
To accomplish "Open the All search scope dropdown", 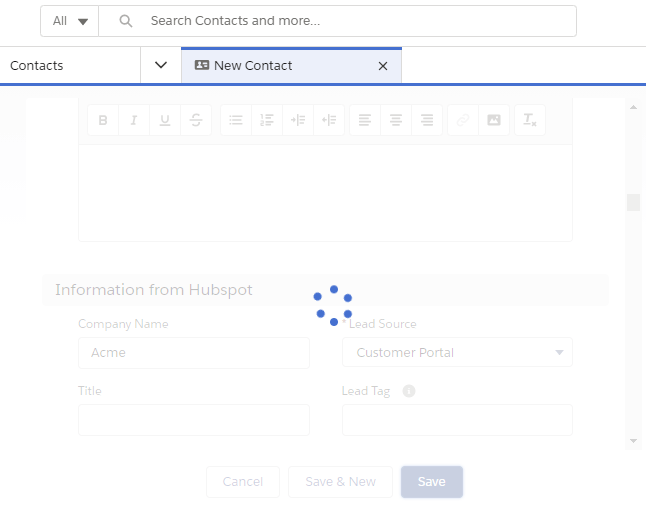I will click(70, 21).
